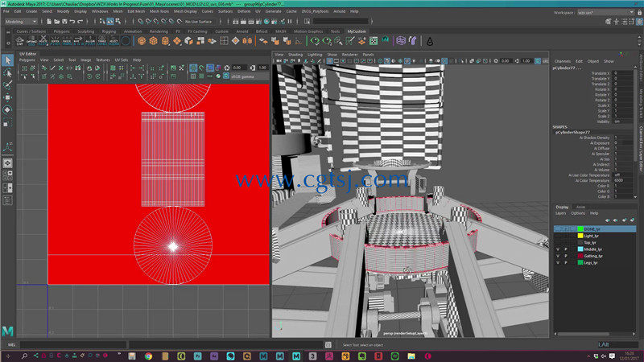Toggle visibility V of Gatling_lyr layer

558,256
